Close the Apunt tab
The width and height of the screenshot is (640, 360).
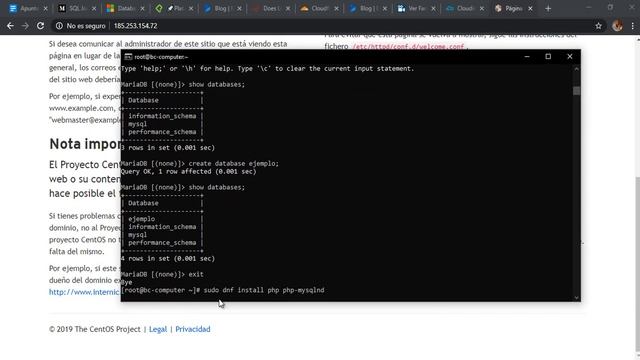click(45, 9)
